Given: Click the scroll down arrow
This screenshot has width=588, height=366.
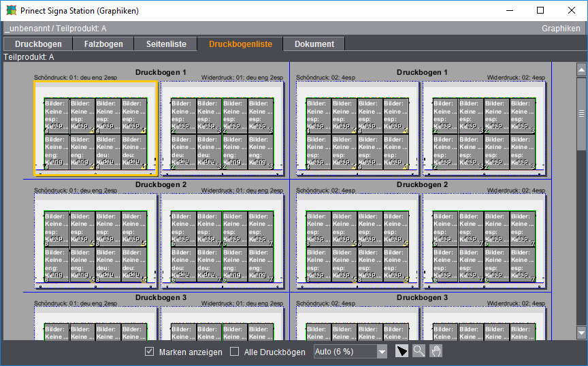Looking at the screenshot, I should tap(581, 332).
